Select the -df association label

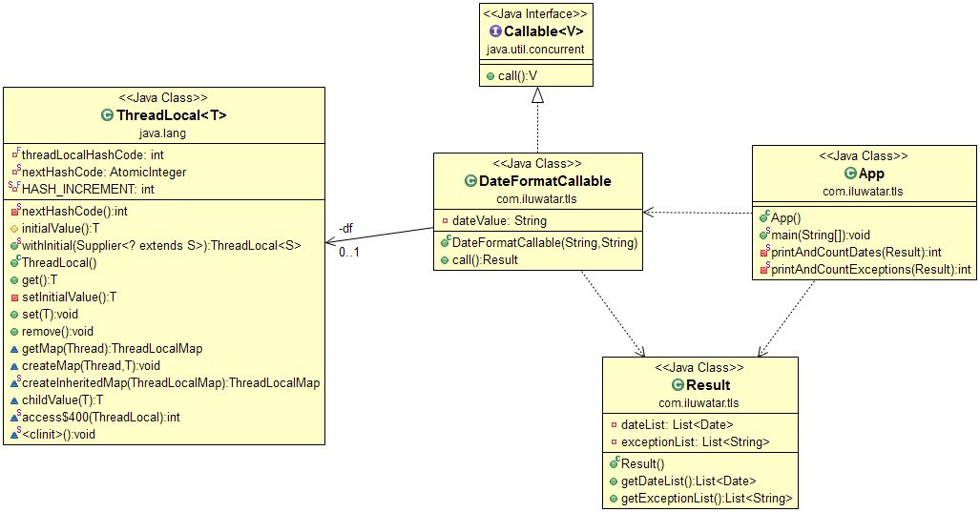pyautogui.click(x=347, y=229)
